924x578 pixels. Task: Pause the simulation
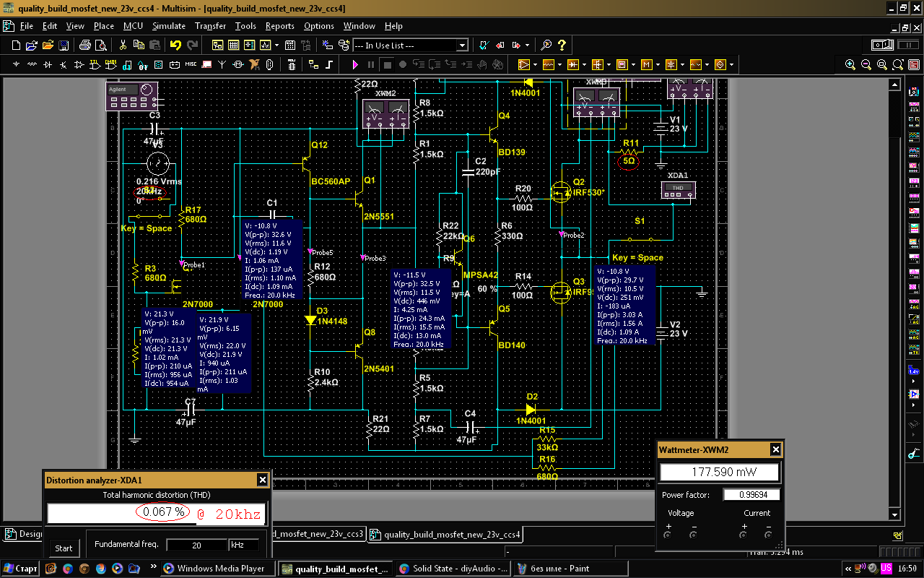pos(372,65)
